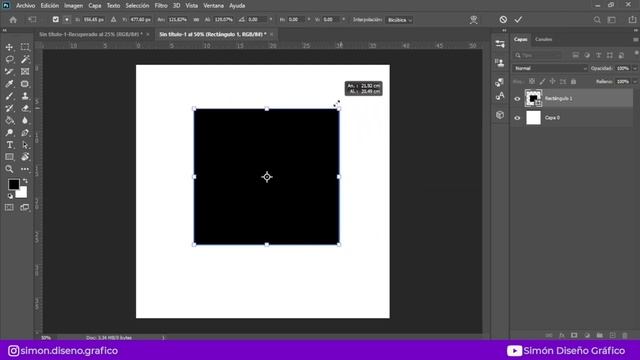Select the Dodge tool
Viewport: 640px width, 360px height.
point(9,133)
